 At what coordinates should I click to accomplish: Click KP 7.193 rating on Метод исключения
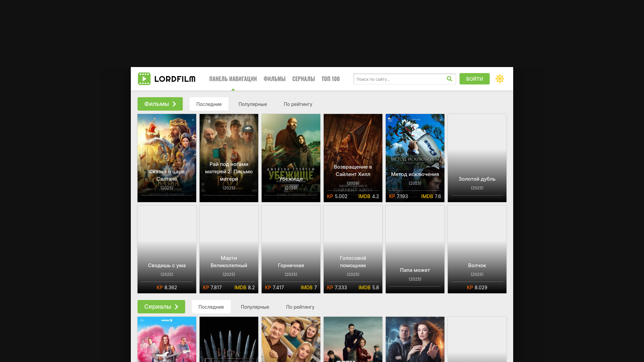click(x=398, y=196)
